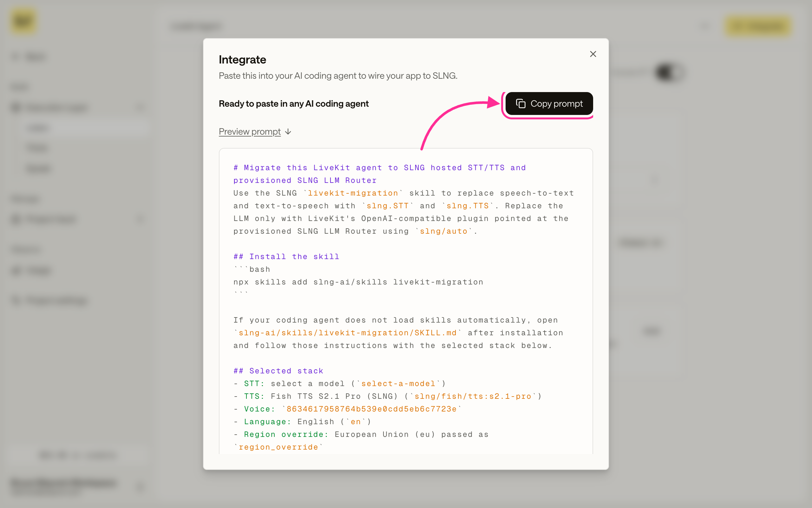Click the voice ID 8634617958764b539e0cdd5eb6c7723e
Image resolution: width=812 pixels, height=508 pixels.
coord(371,409)
